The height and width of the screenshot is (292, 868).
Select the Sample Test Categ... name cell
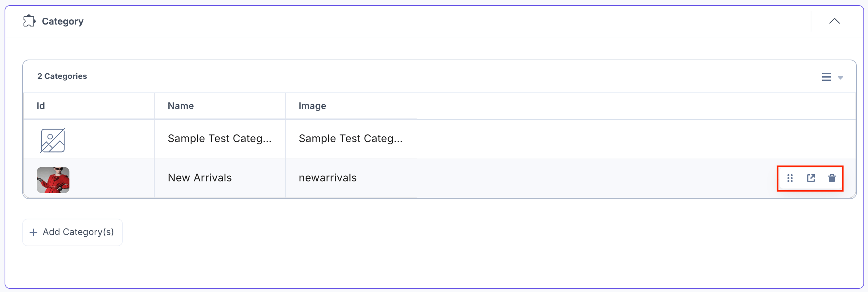click(x=220, y=138)
